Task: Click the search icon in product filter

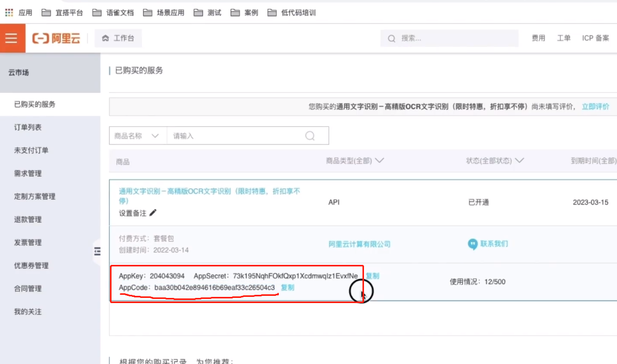Action: (x=310, y=136)
